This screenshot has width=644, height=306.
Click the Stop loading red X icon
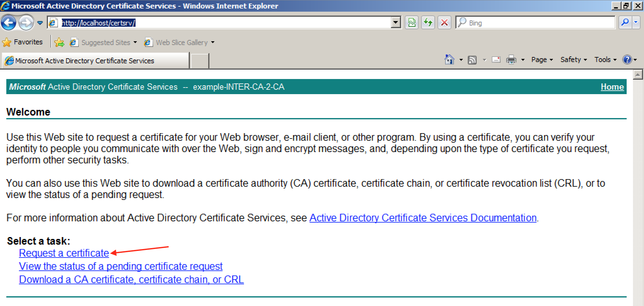click(444, 23)
